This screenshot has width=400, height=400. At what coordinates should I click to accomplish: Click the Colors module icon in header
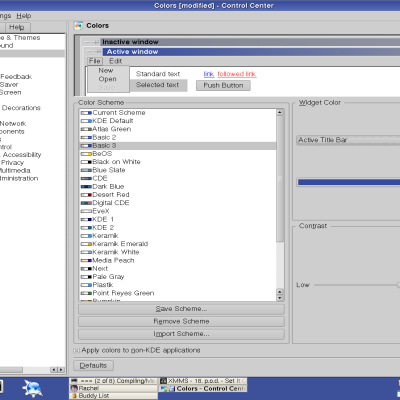pyautogui.click(x=79, y=26)
